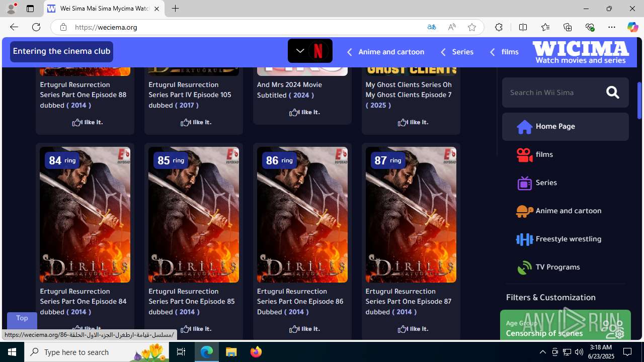
Task: Open Ertugrul Episode 85 title link
Action: pyautogui.click(x=192, y=301)
